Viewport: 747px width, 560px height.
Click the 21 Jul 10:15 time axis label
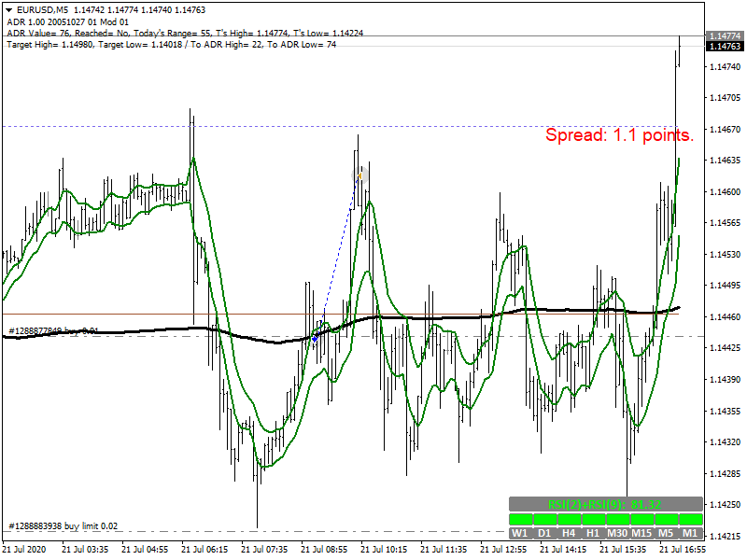[x=384, y=550]
